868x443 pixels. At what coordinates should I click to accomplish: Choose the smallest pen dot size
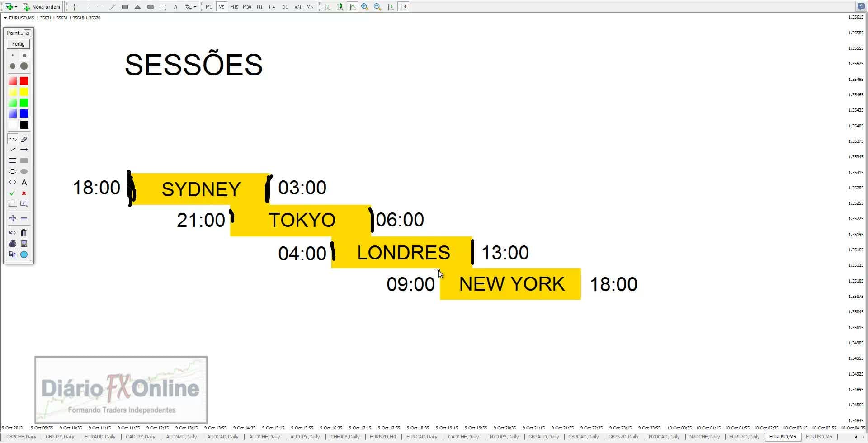click(x=13, y=55)
